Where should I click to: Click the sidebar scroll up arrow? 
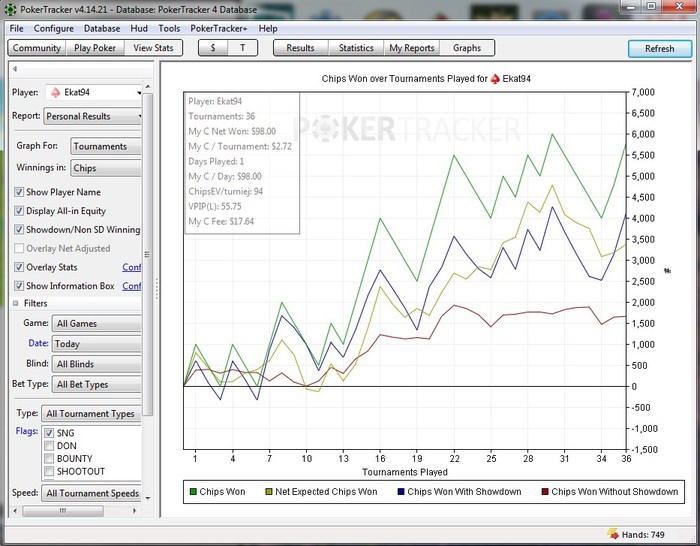pos(148,87)
